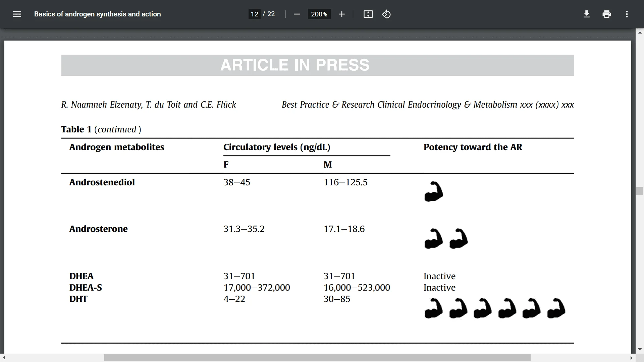
Task: Click the horizontal scrollbar right arrow
Action: (632, 358)
